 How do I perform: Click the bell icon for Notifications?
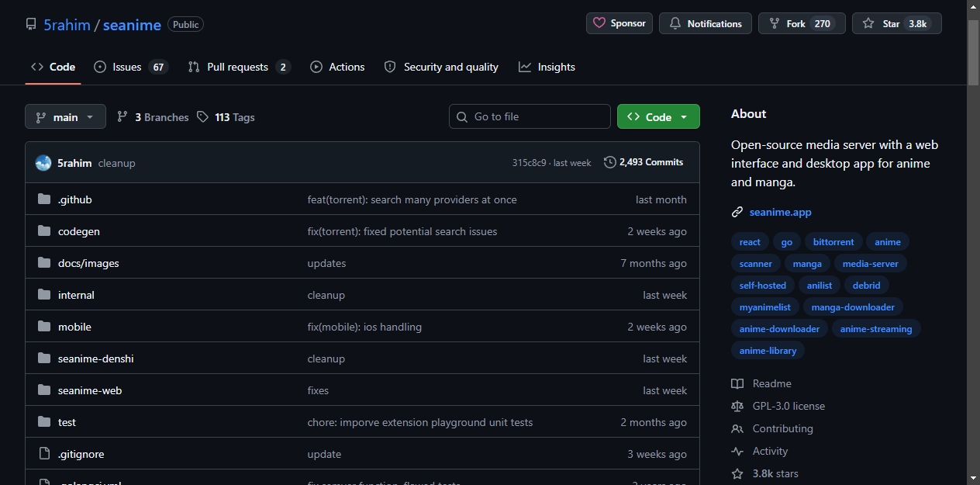tap(675, 23)
